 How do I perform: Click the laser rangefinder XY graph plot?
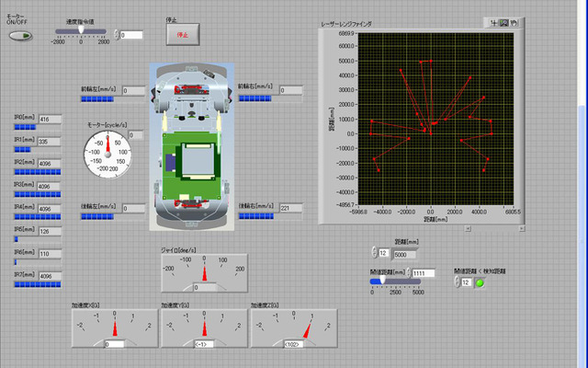[435, 119]
